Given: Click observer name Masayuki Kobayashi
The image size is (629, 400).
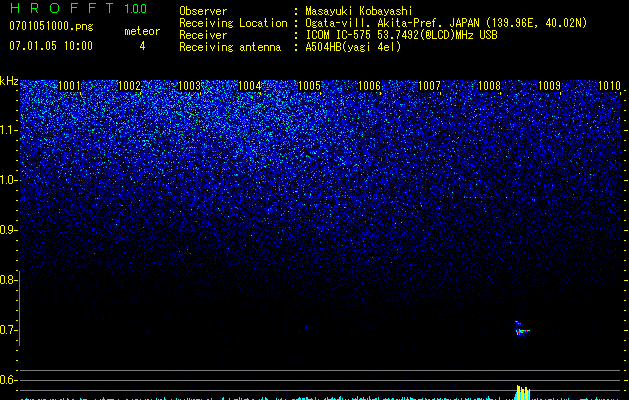Looking at the screenshot, I should click(359, 11).
